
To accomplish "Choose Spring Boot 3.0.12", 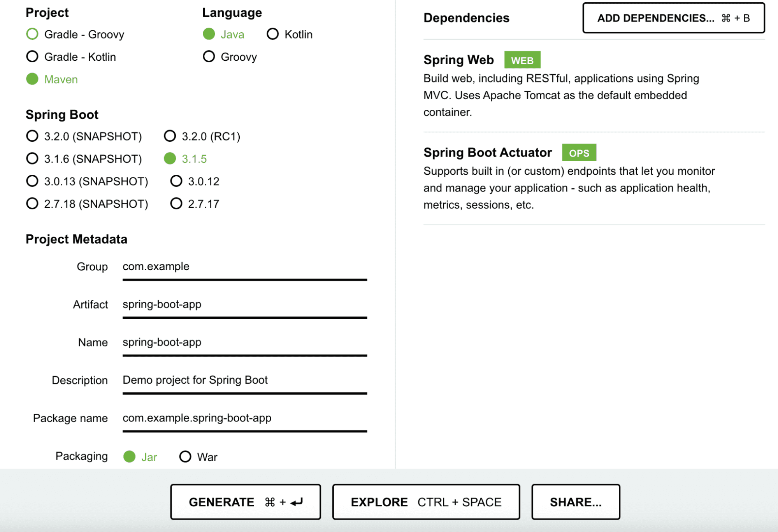I will point(177,181).
